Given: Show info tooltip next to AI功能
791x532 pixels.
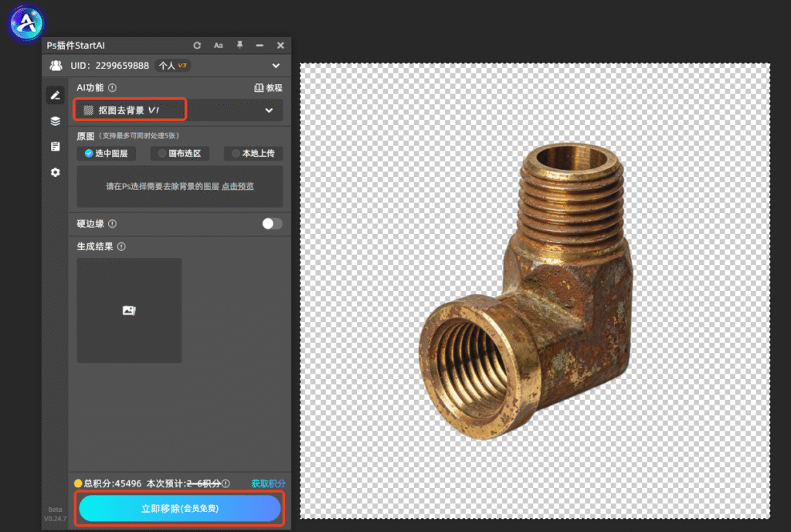Looking at the screenshot, I should coord(113,88).
